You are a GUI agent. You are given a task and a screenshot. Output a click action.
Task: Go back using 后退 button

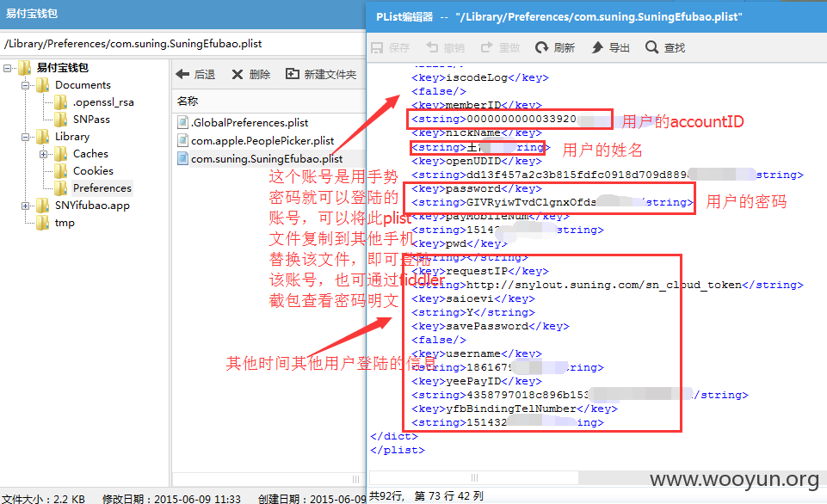point(195,74)
